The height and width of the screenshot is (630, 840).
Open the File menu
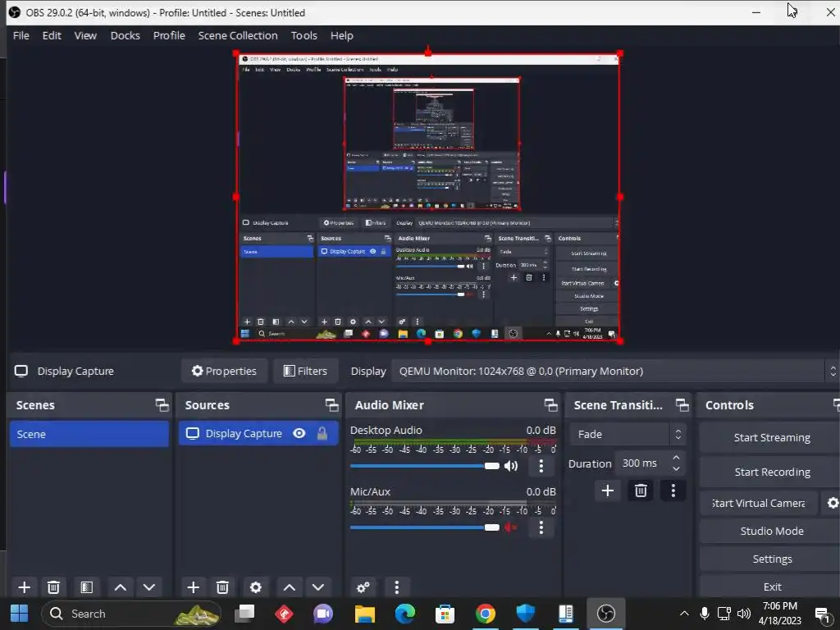[x=21, y=35]
